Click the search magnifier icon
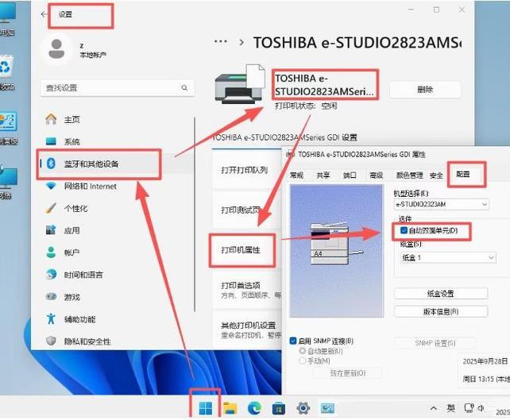The width and height of the screenshot is (510, 420). click(184, 87)
